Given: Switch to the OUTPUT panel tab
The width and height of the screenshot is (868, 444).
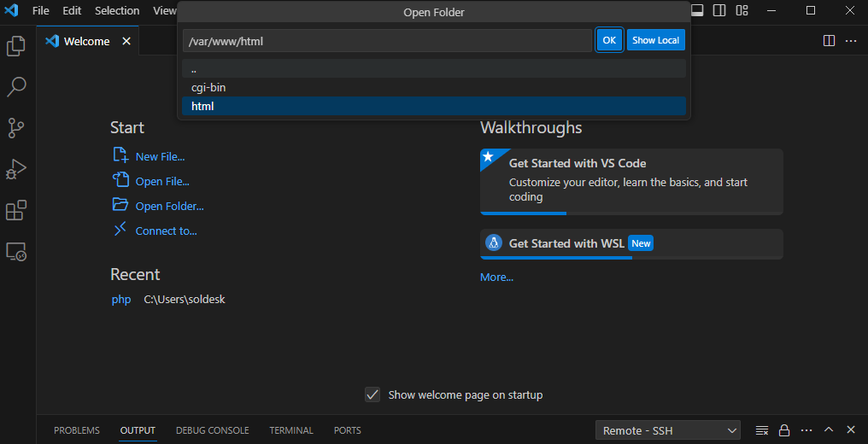Looking at the screenshot, I should click(138, 430).
